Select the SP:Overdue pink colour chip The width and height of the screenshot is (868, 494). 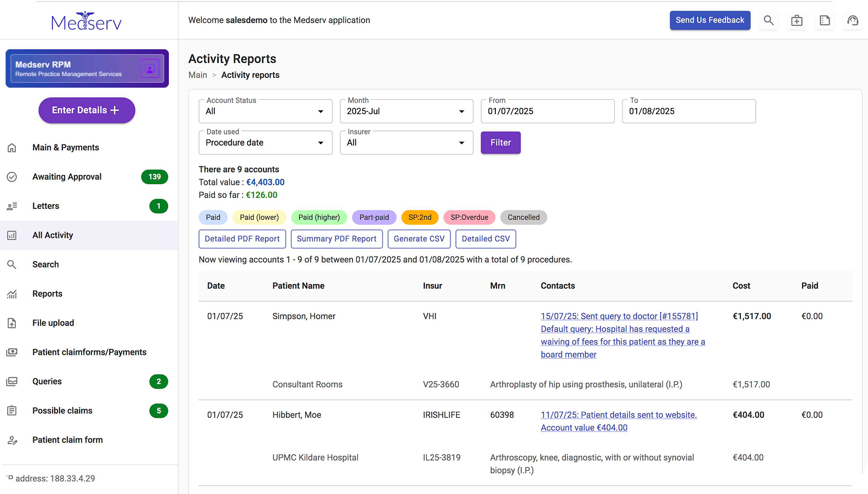(469, 218)
